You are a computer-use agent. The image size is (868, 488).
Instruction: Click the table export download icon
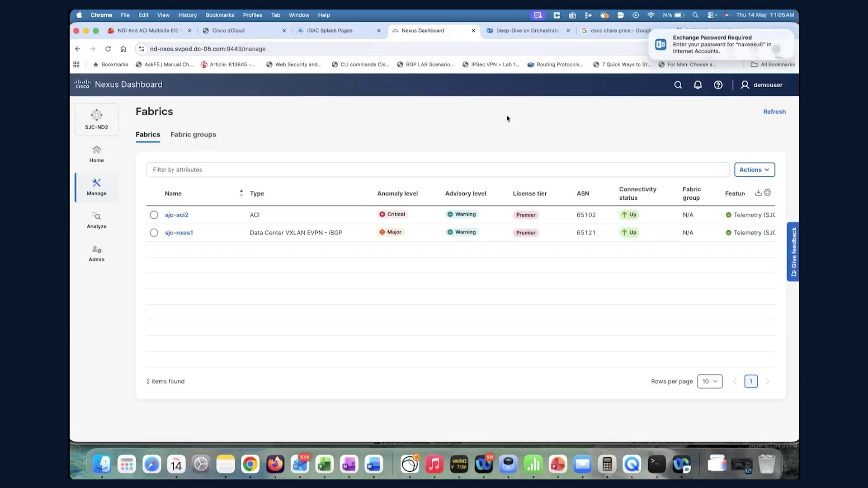point(758,192)
